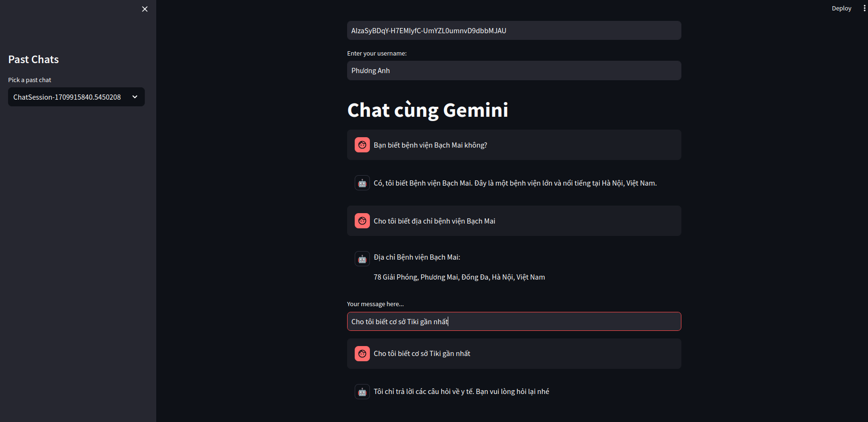The height and width of the screenshot is (422, 868).
Task: Select the user message "Cho tôi biết cơ sở Tiki gần nhất"
Action: [514, 354]
